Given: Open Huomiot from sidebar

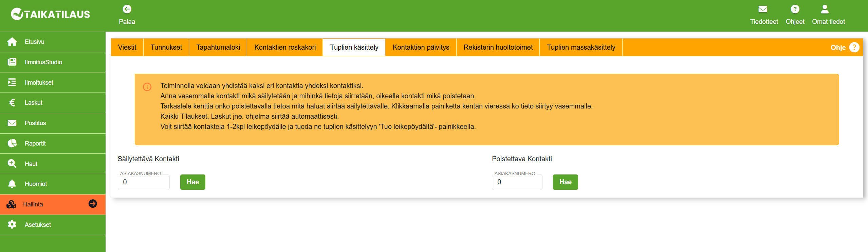Looking at the screenshot, I should point(53,184).
